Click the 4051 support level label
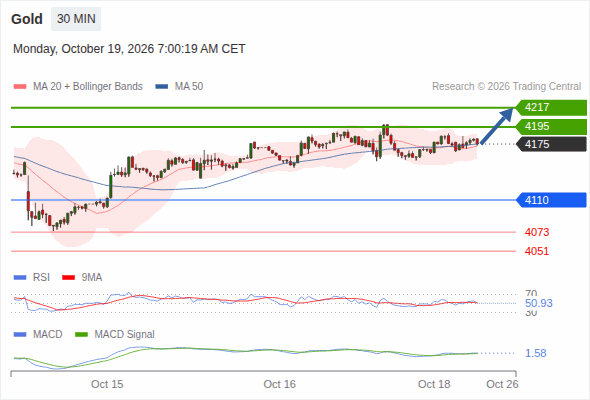590x400 pixels. (x=537, y=251)
